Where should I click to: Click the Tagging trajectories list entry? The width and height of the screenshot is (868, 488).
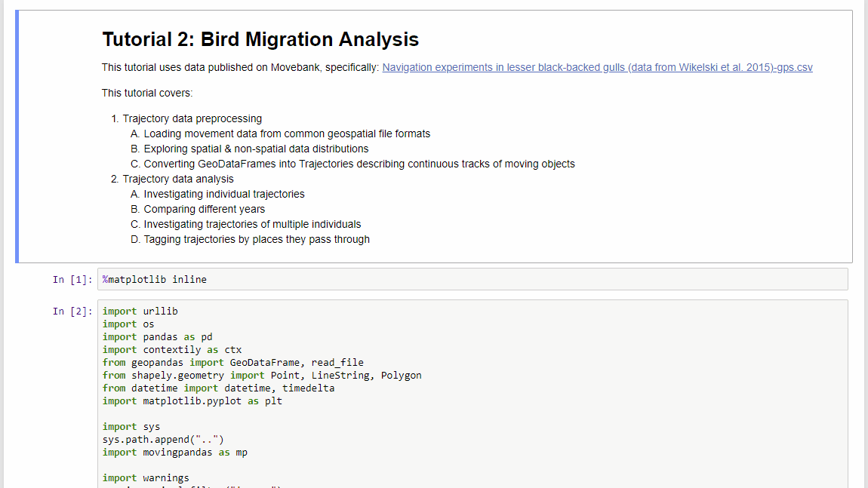[x=235, y=239]
